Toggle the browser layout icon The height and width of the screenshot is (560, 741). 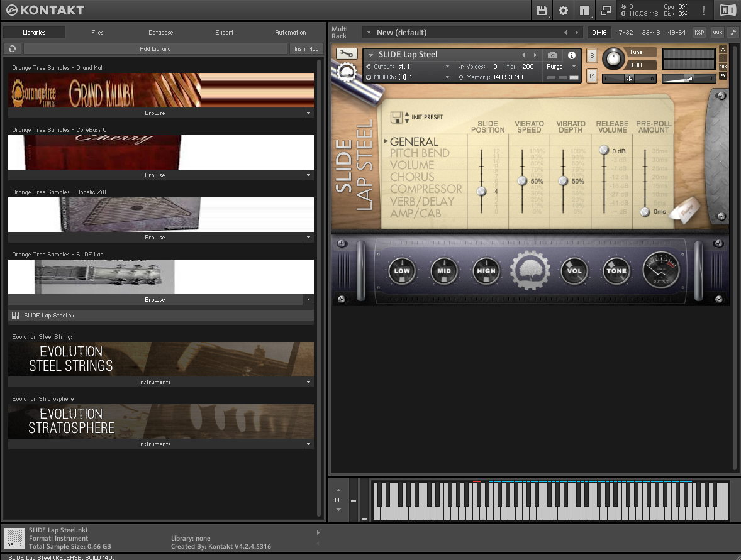[x=584, y=11]
